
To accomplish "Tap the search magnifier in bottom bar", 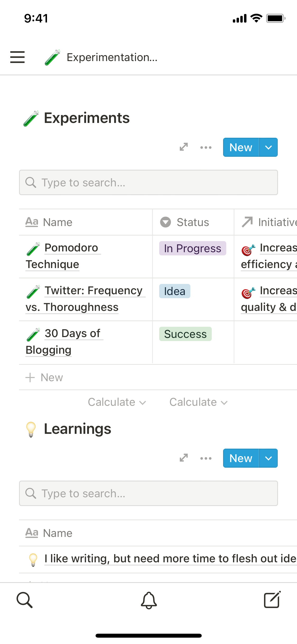I will pyautogui.click(x=25, y=600).
